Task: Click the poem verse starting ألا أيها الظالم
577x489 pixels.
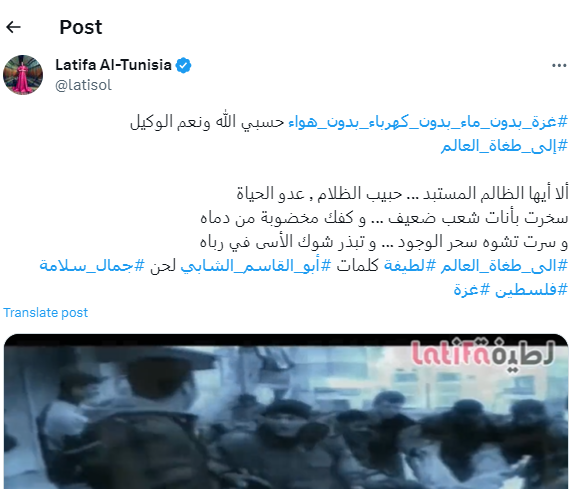Action: 402,194
